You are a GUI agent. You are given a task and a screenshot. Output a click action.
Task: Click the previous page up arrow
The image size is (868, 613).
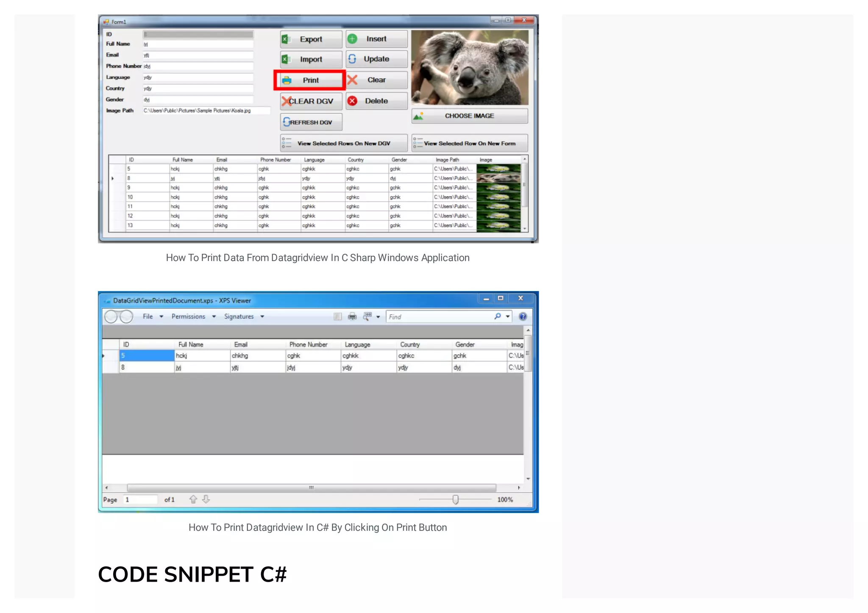[193, 499]
